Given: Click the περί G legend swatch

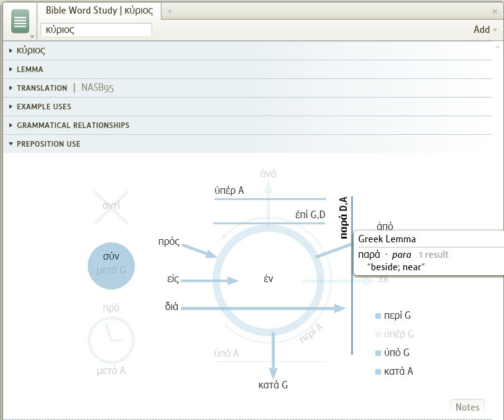Looking at the screenshot, I should pos(378,316).
